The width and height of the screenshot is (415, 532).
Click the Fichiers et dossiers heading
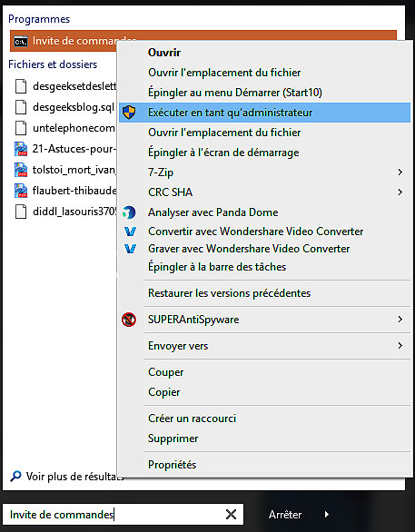[53, 64]
